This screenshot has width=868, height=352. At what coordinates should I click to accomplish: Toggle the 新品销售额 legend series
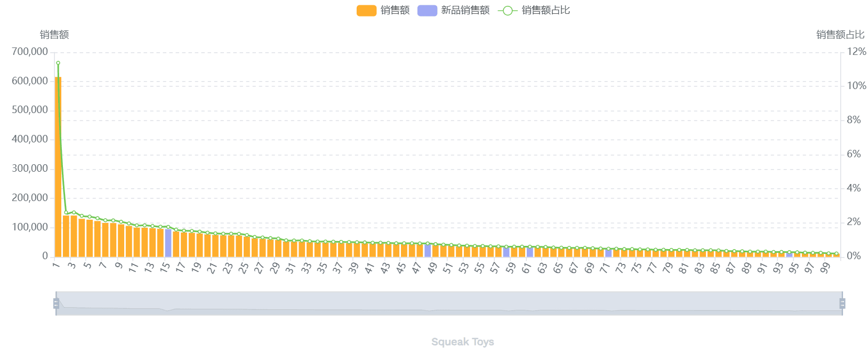(465, 10)
